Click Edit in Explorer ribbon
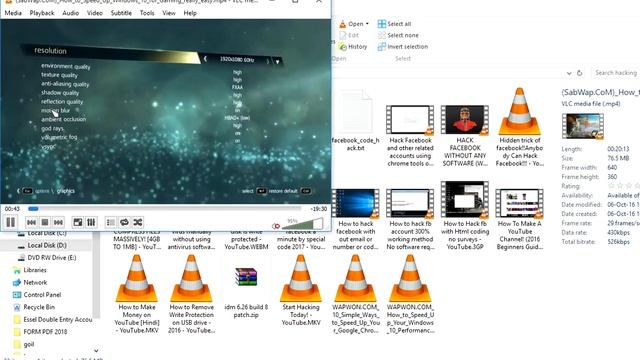Viewport: 640px width, 360px height. [349, 35]
